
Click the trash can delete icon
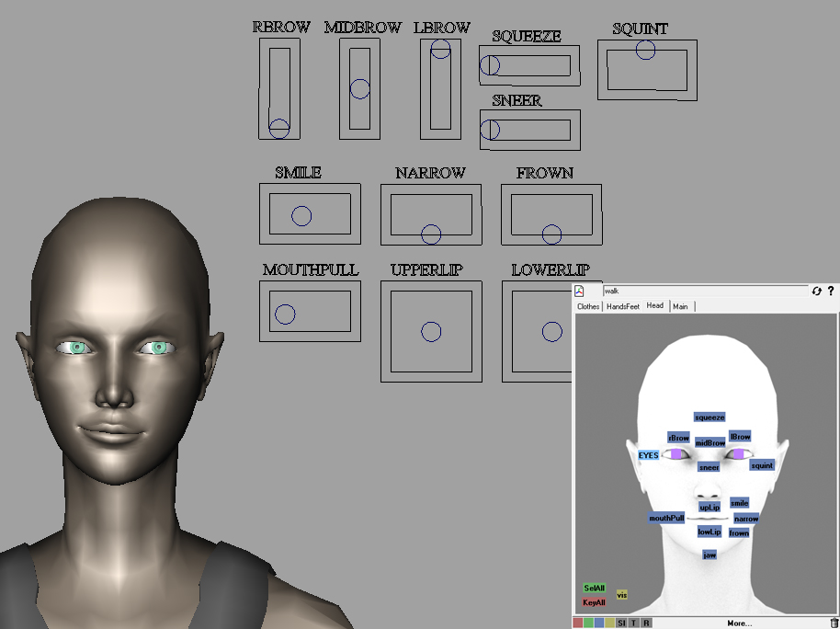(833, 623)
